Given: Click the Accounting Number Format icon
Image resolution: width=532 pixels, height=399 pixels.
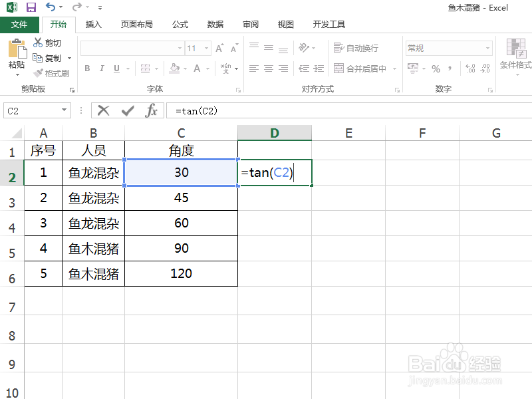Looking at the screenshot, I should (413, 68).
